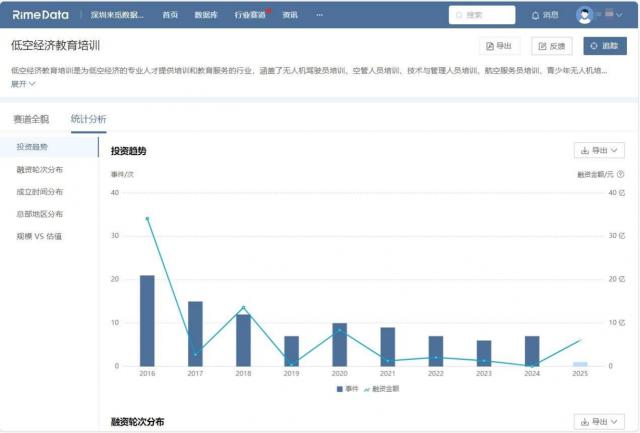Click the top 导出 export button

[499, 46]
